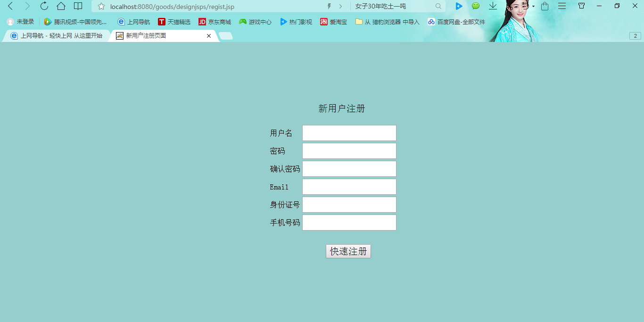The image size is (644, 322).
Task: Open the 从 猎豹浏览器 中导入 bookmarks folder
Action: point(388,22)
